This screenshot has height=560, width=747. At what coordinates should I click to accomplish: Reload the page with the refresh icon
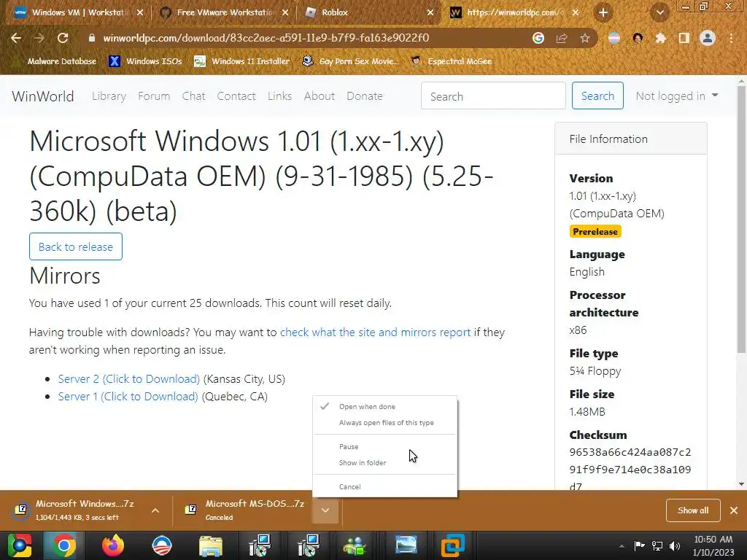63,38
